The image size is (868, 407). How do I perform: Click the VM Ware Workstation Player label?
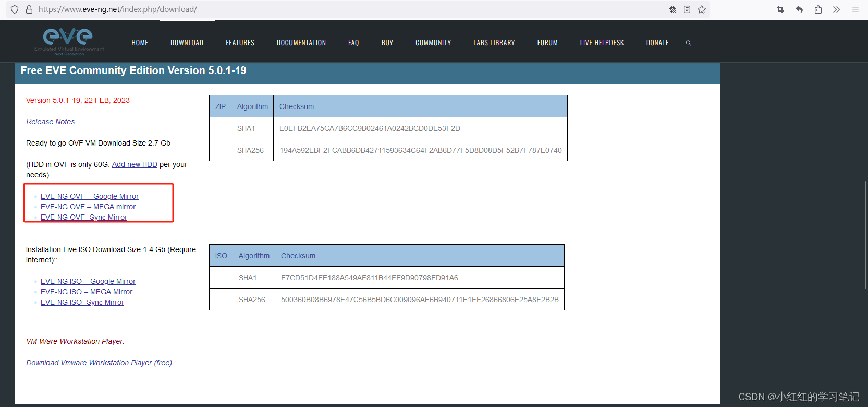coord(76,341)
